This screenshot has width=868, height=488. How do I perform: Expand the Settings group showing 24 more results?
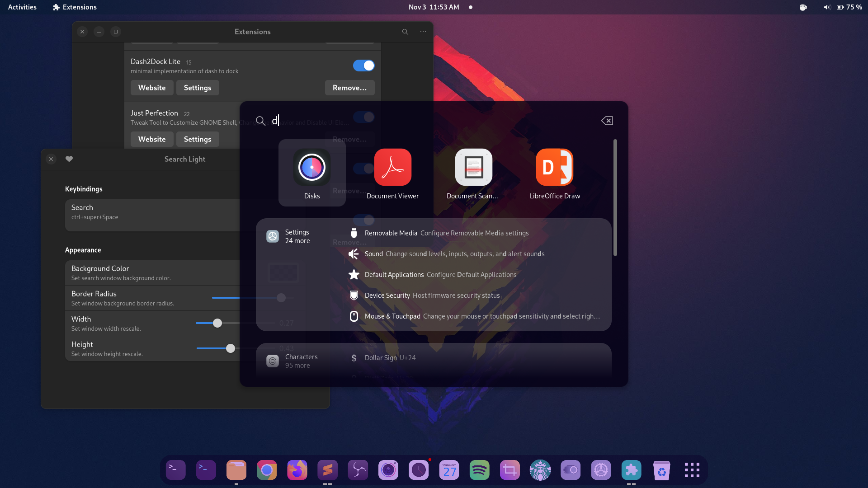tap(297, 236)
